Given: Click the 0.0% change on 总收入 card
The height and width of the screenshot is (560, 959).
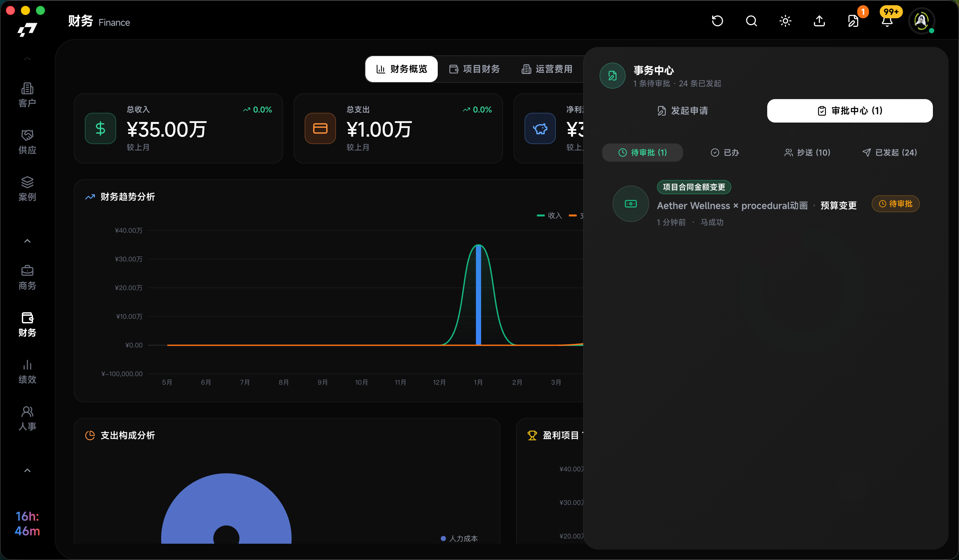Looking at the screenshot, I should pyautogui.click(x=258, y=110).
